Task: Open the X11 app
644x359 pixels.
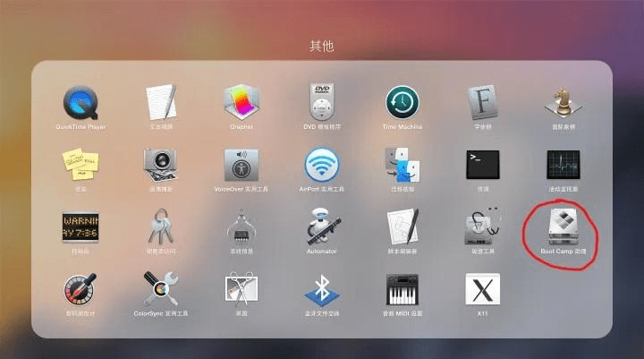Action: [483, 289]
